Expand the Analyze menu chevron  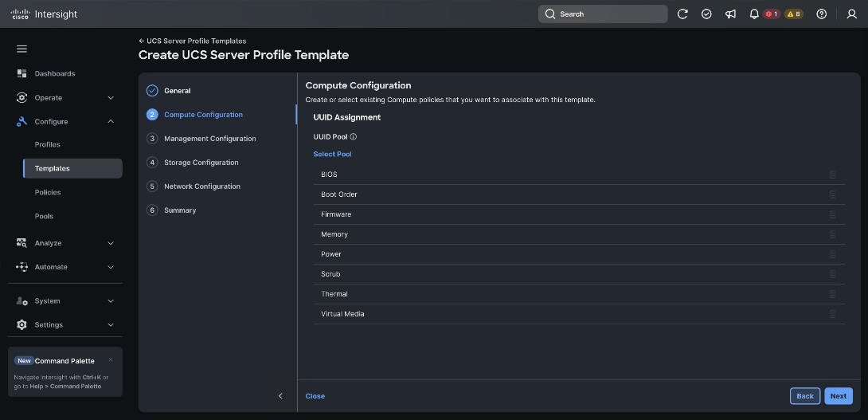[111, 243]
